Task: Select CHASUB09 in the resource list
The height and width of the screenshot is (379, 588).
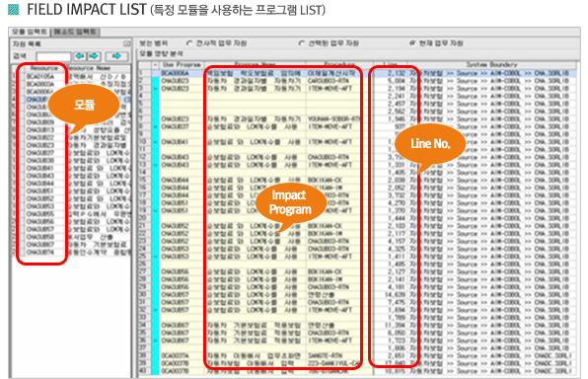Action: (40, 122)
